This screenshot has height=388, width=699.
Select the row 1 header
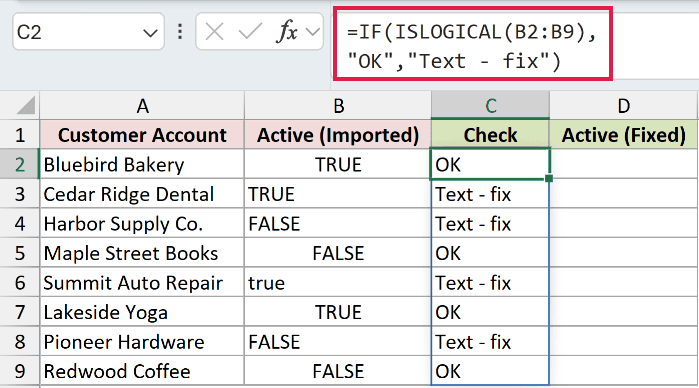click(x=20, y=135)
